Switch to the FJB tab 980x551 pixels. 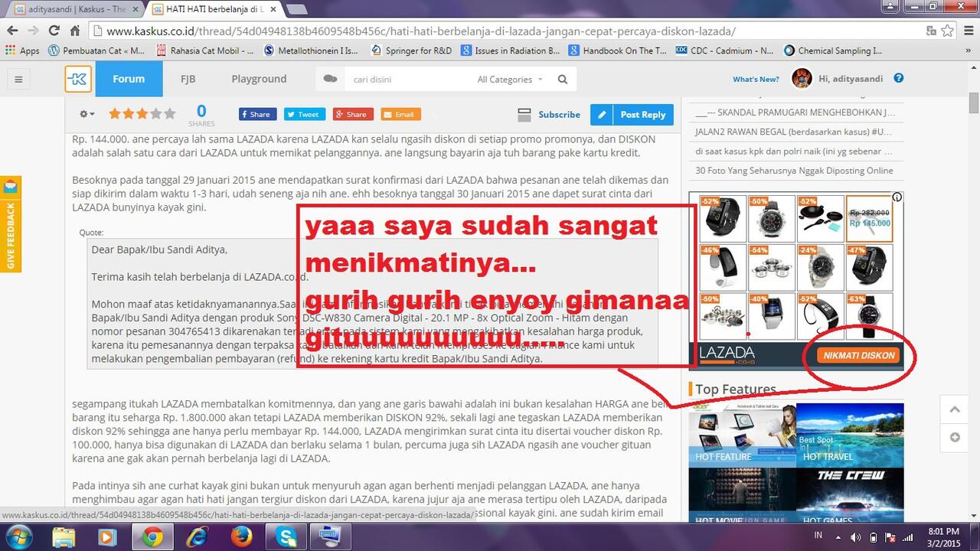(188, 79)
